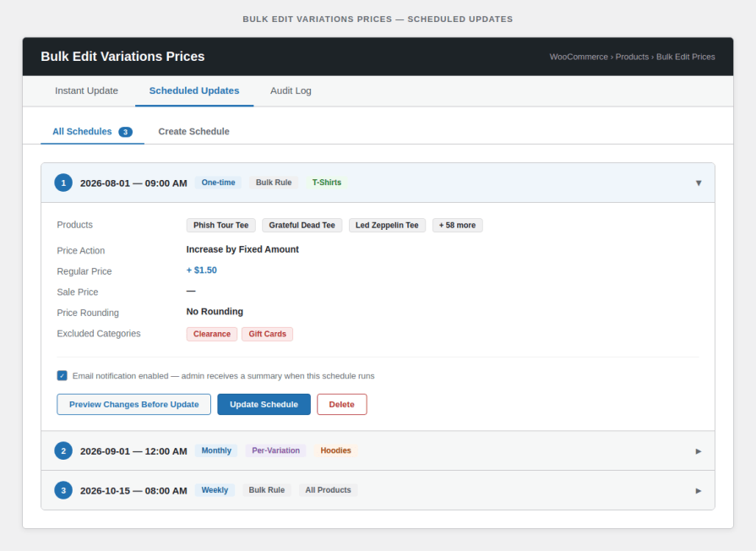Click the Weekly frequency tag

pos(215,490)
